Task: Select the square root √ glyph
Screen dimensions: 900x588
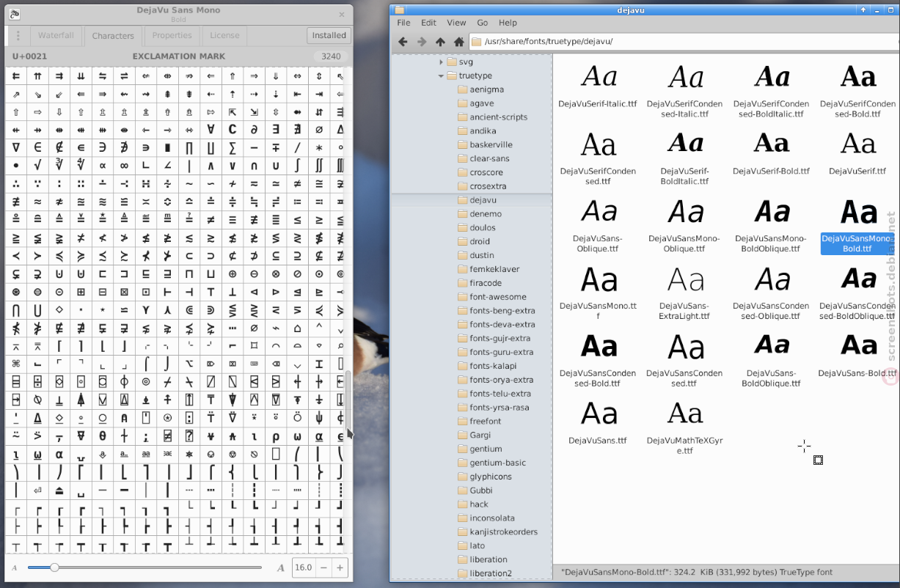Action: pyautogui.click(x=37, y=166)
